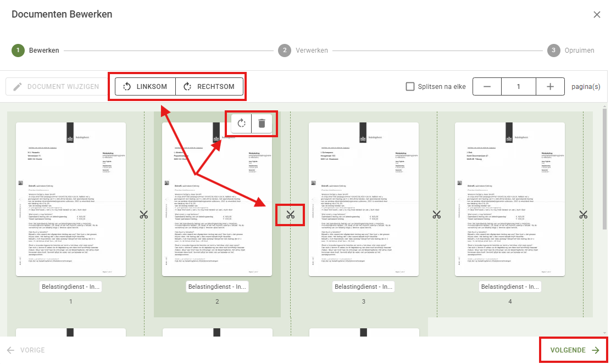Delete page 2 using trash icon
Image resolution: width=611 pixels, height=364 pixels.
[x=262, y=124]
